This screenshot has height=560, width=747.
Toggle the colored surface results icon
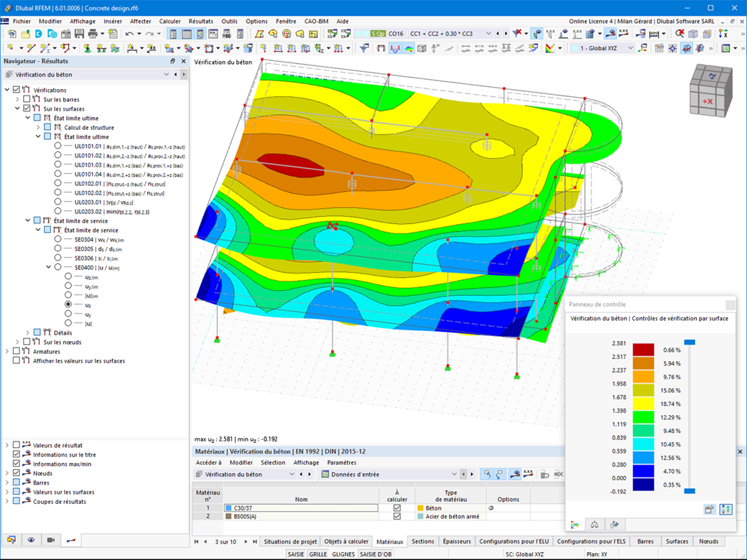[x=409, y=48]
